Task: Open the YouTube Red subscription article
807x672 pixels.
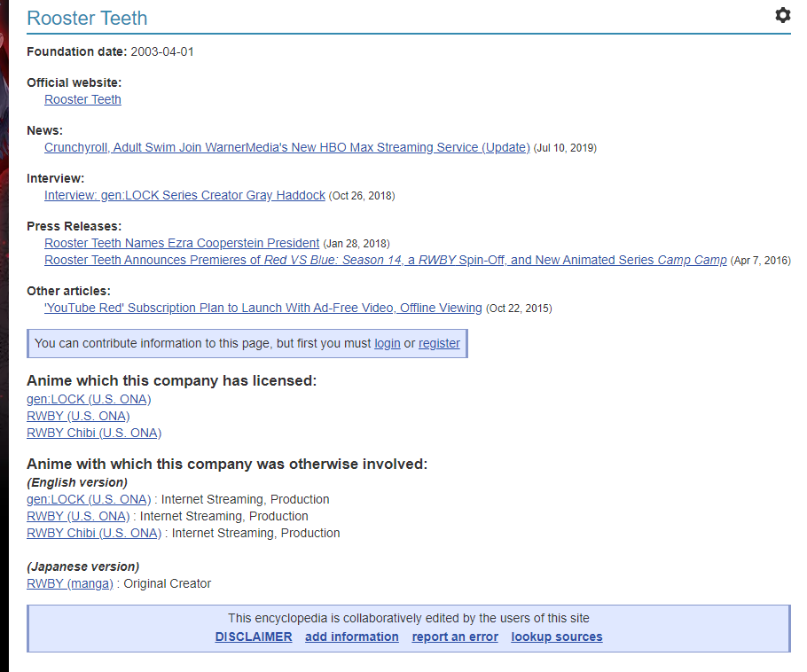Action: tap(263, 308)
